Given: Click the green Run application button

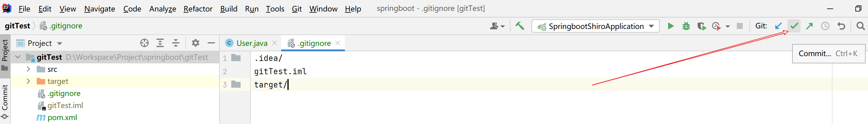Looking at the screenshot, I should [x=671, y=26].
